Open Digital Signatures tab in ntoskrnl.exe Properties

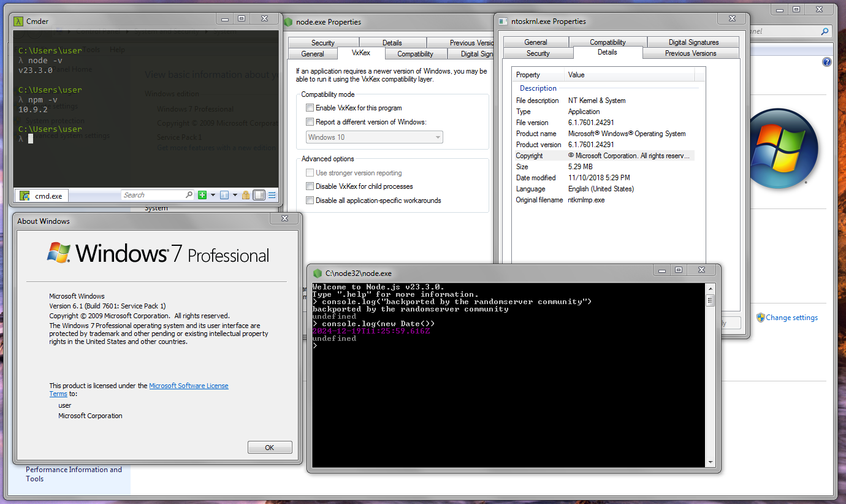pos(693,42)
